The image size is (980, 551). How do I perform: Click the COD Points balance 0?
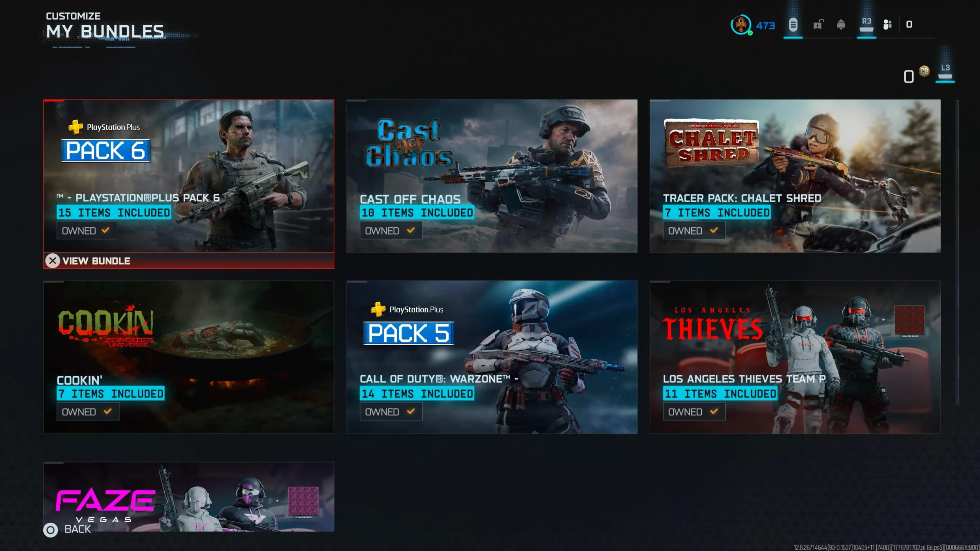[908, 77]
